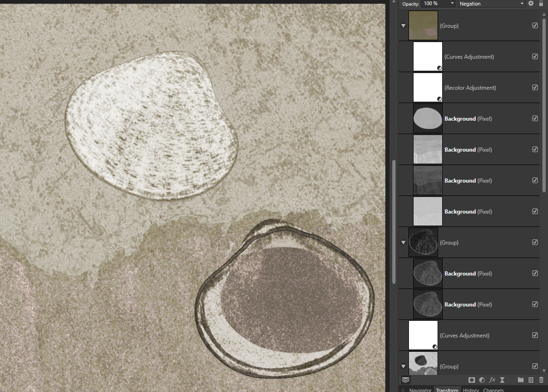The image size is (548, 392).
Task: Hide the Background layer with gray oval thumbnail
Action: coord(535,118)
